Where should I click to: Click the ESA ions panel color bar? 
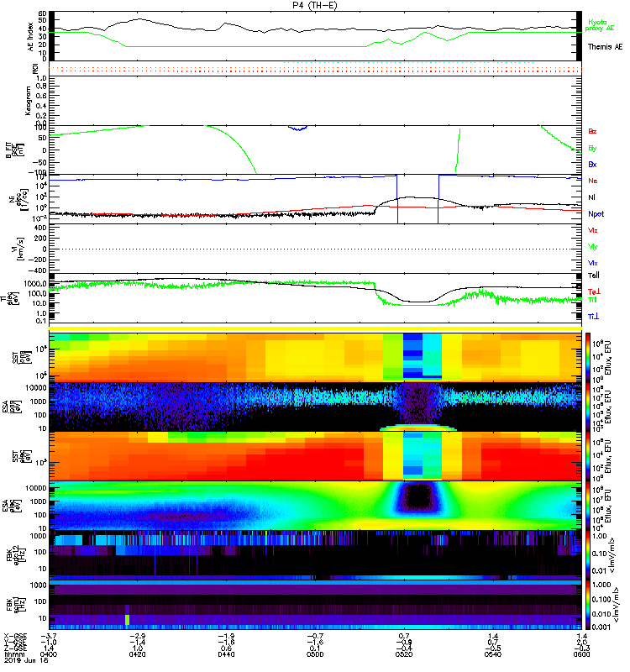coord(588,407)
